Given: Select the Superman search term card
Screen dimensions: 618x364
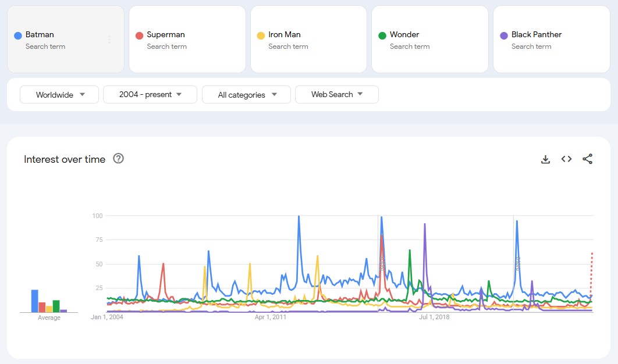Looking at the screenshot, I should pos(187,40).
